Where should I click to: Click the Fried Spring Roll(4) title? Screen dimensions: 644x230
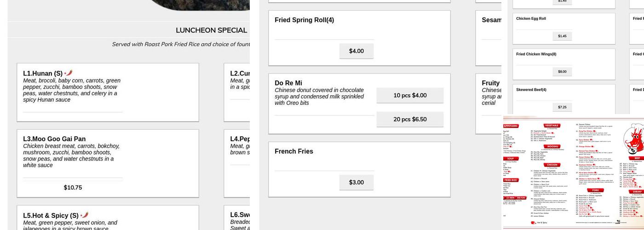point(304,20)
